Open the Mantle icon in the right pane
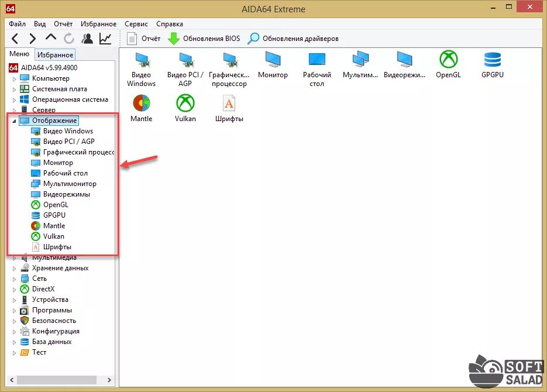The height and width of the screenshot is (392, 547). [x=142, y=108]
